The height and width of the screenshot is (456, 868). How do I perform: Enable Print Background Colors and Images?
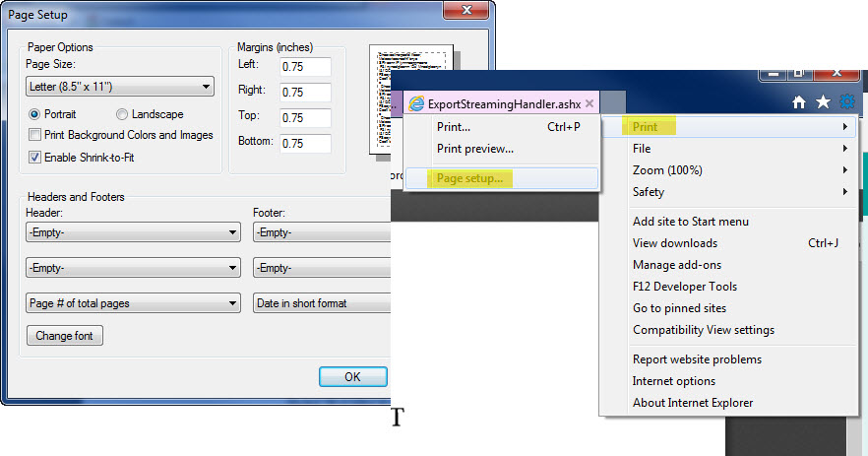[34, 135]
